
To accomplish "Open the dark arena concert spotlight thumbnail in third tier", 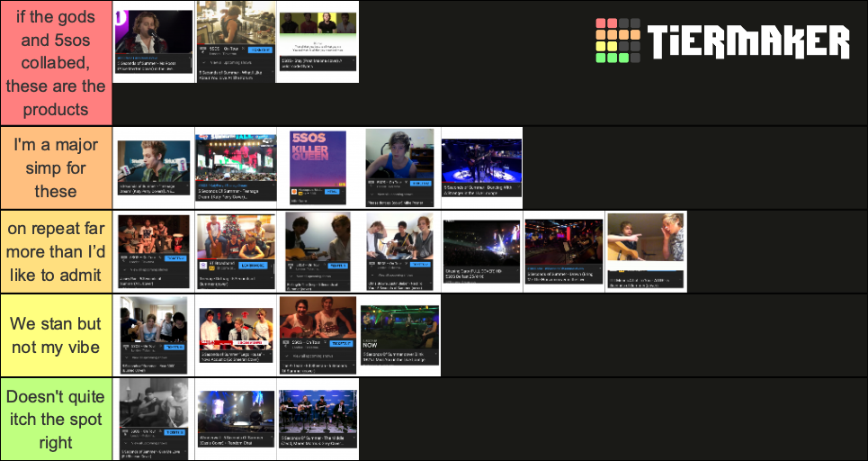I will coord(481,251).
